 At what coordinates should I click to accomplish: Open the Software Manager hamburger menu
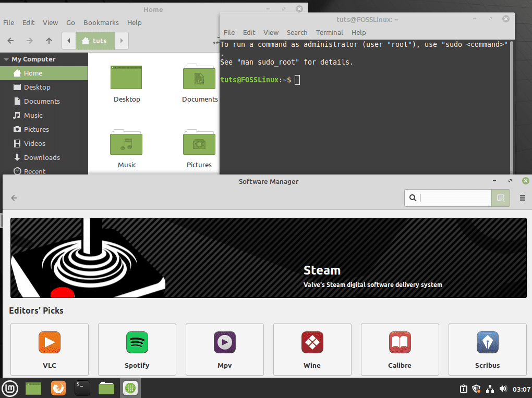522,198
